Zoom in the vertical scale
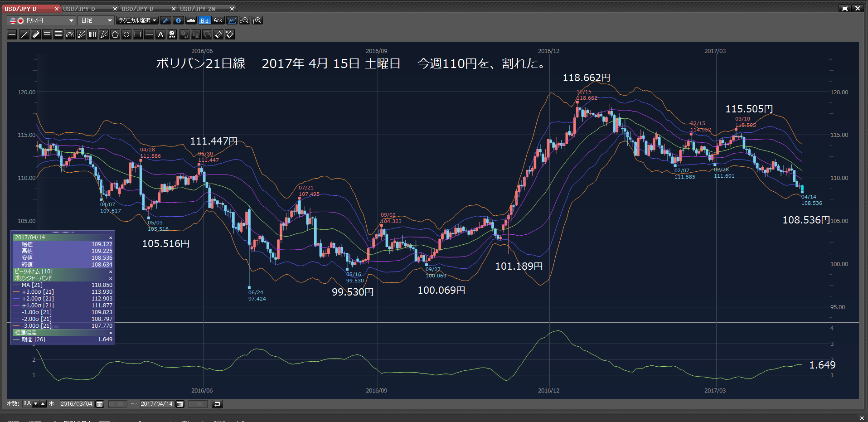868x422 pixels. 257,20
